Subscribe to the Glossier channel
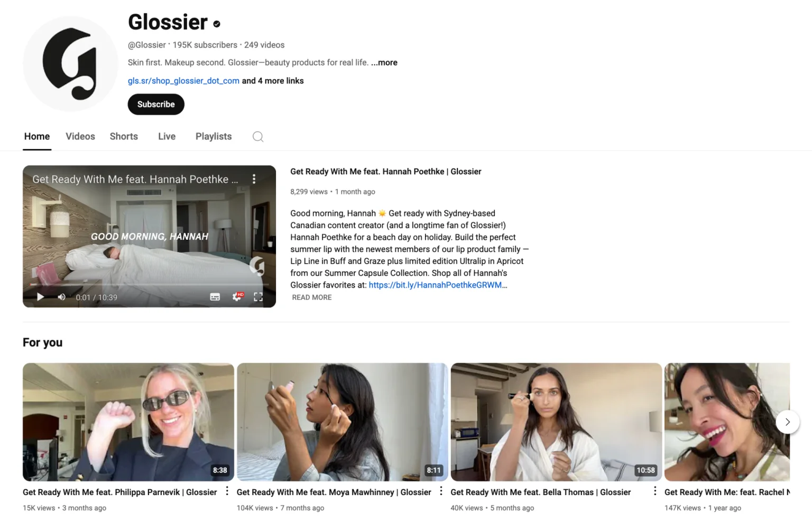812x522 pixels. (156, 104)
